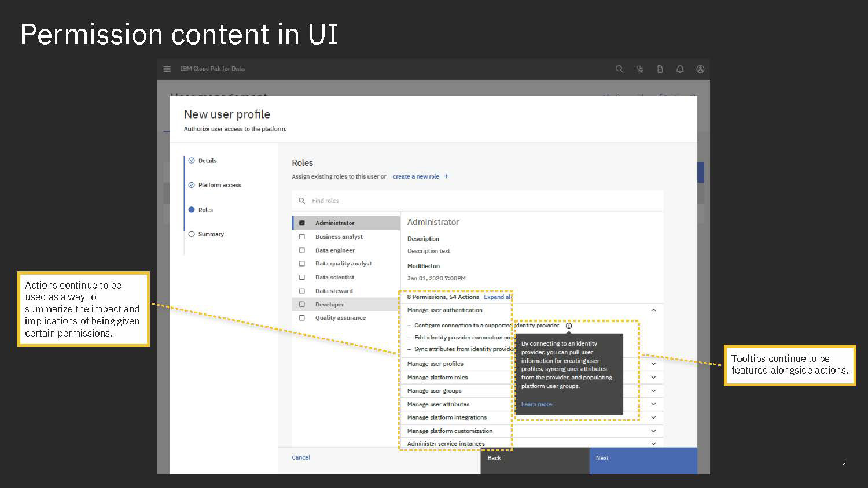This screenshot has height=488, width=868.
Task: Click the Jan 01, 2020 7:00PM date
Action: [436, 278]
